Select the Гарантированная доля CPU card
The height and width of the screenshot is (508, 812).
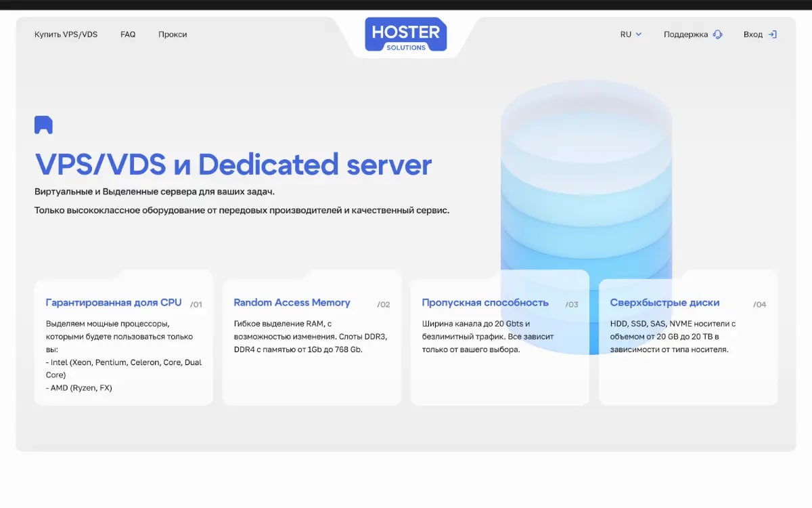[x=124, y=339]
